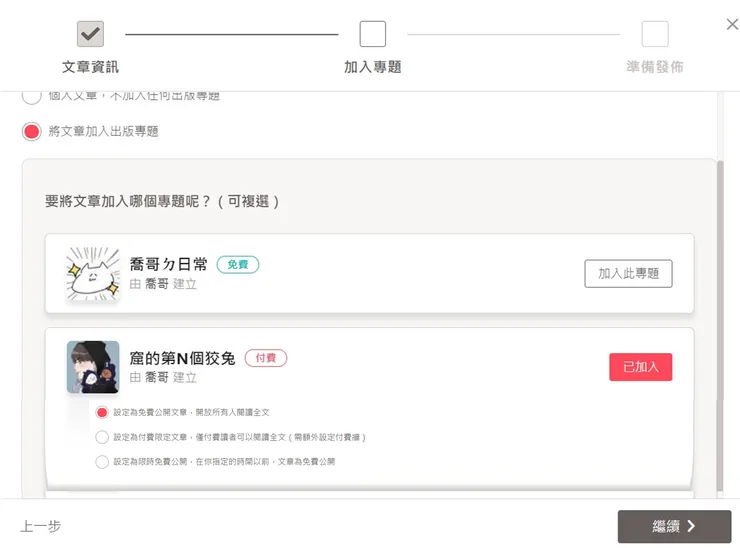Select 個人文章 radio option at top
Image resolution: width=740 pixels, height=548 pixels.
click(x=32, y=96)
